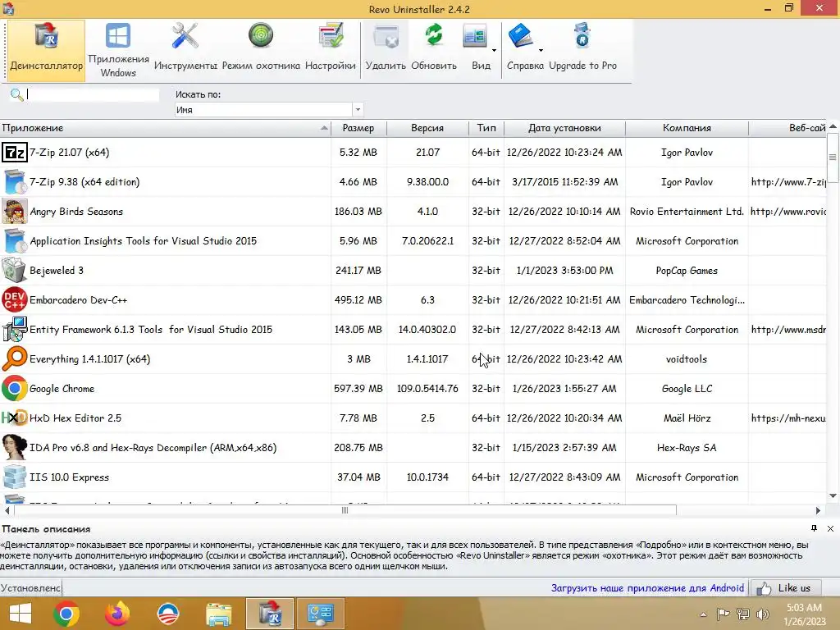Image resolution: width=840 pixels, height=630 pixels.
Task: Pin the description panel with pushpin
Action: [x=814, y=528]
